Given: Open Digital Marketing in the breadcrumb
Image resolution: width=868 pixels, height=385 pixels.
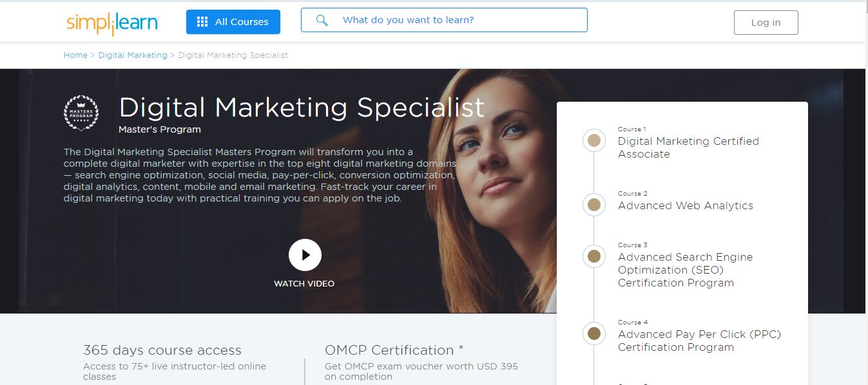Looking at the screenshot, I should (133, 55).
